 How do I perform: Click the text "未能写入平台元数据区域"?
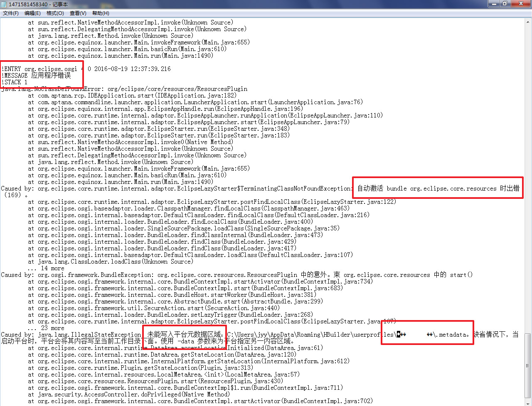pyautogui.click(x=183, y=335)
